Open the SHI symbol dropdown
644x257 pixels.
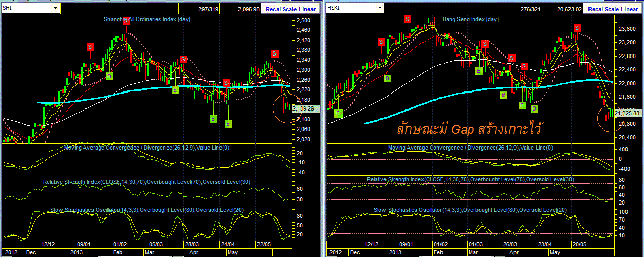coord(55,8)
